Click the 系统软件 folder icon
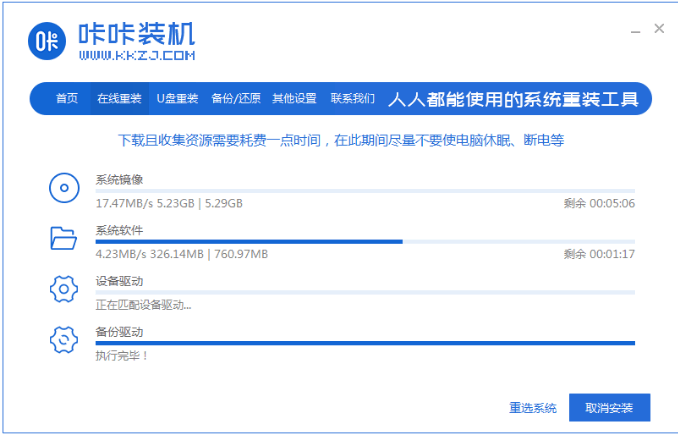The image size is (678, 436). 64,238
